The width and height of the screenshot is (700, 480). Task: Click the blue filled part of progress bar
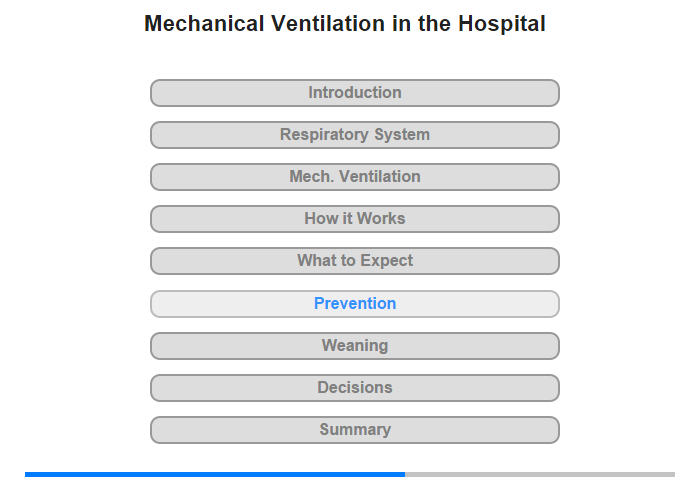[x=215, y=474]
